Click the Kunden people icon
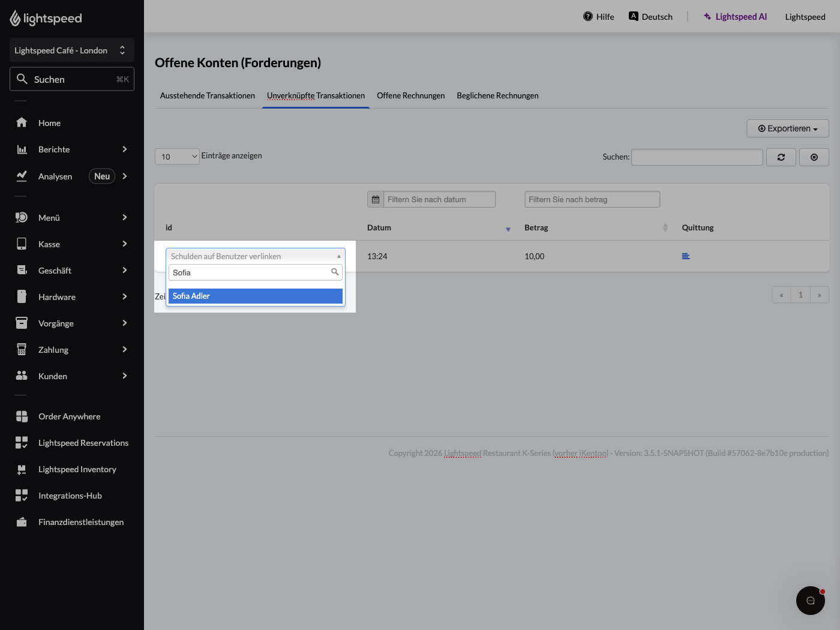Viewport: 840px width, 630px height. point(22,376)
